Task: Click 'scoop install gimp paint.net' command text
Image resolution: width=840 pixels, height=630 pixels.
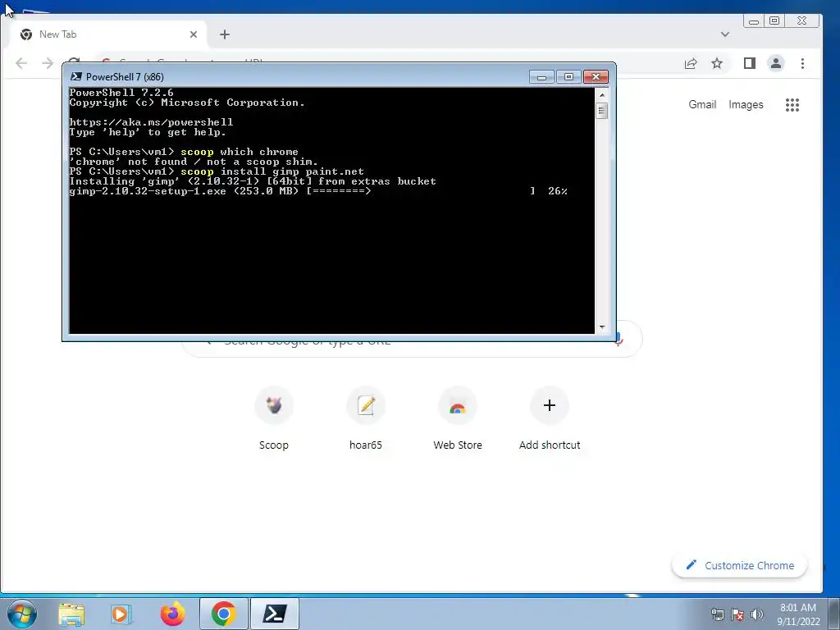Action: click(272, 171)
